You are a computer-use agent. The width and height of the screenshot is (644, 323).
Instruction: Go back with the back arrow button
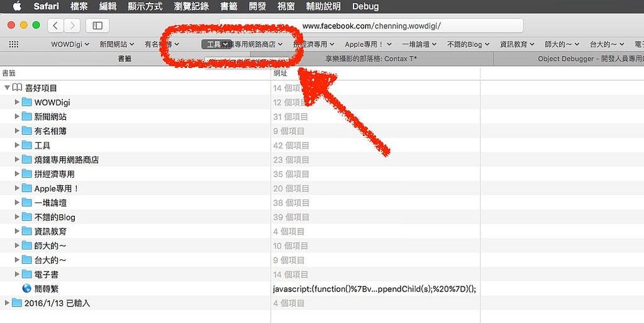click(55, 25)
